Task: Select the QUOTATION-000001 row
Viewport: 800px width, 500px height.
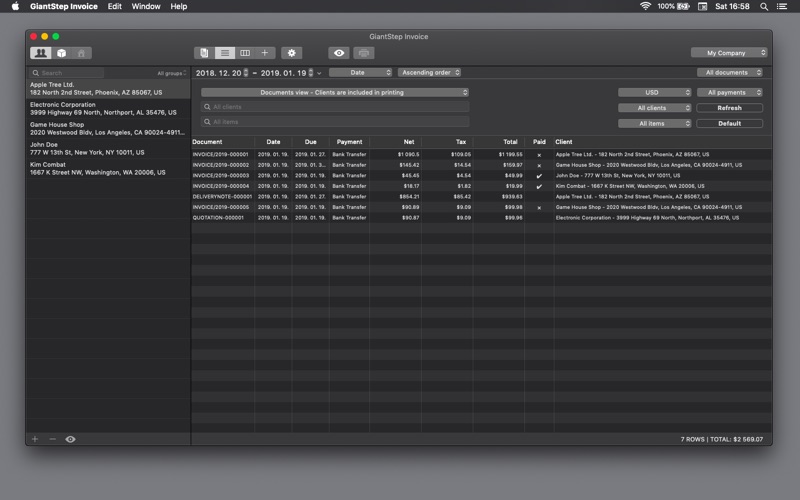Action: pos(481,218)
